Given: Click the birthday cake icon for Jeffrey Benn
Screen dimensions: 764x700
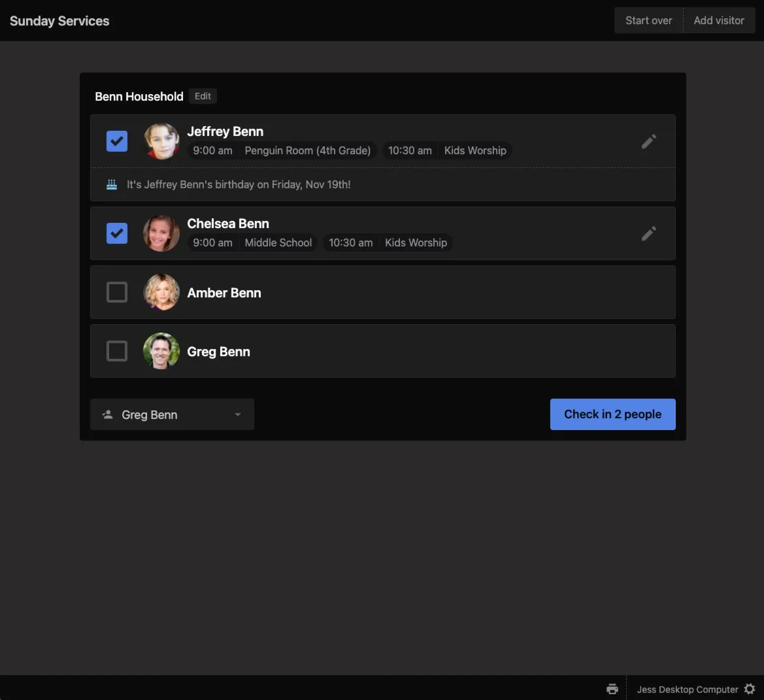Looking at the screenshot, I should [111, 184].
